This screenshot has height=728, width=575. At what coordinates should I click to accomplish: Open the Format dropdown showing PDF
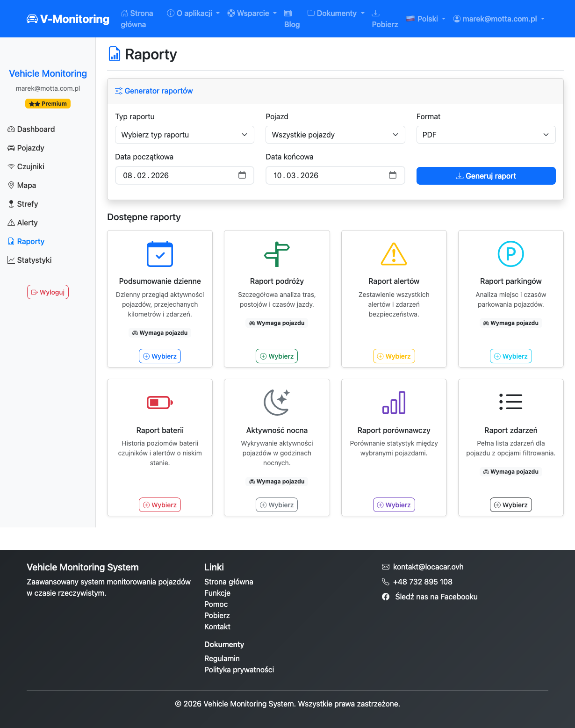click(x=486, y=135)
